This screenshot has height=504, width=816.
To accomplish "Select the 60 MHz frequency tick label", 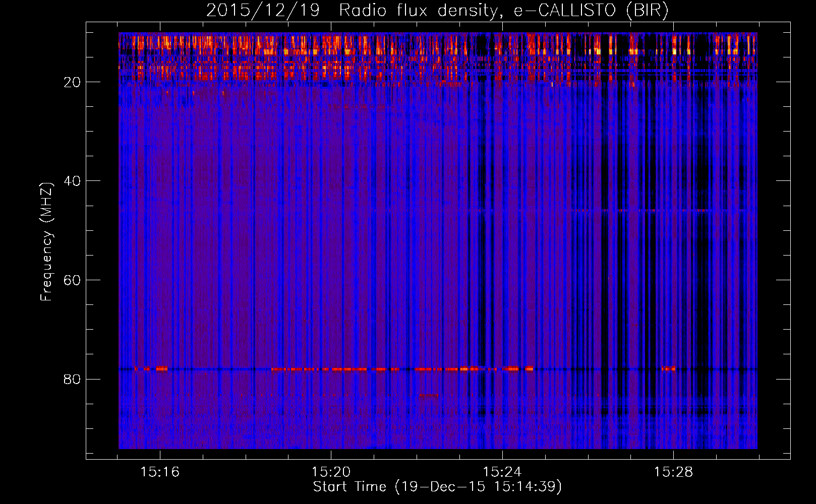I will click(x=72, y=280).
